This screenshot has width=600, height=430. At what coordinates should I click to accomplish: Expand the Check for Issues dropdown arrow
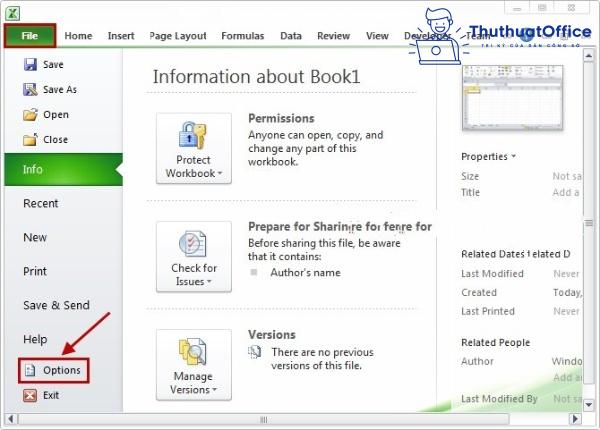tap(209, 282)
